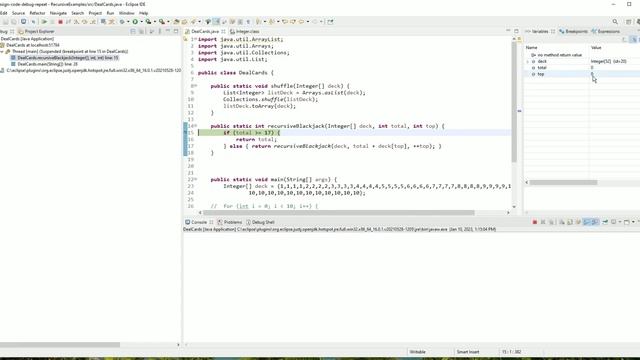This screenshot has width=640, height=360.
Task: Expand the deck variable in Variables view
Action: coord(528,61)
